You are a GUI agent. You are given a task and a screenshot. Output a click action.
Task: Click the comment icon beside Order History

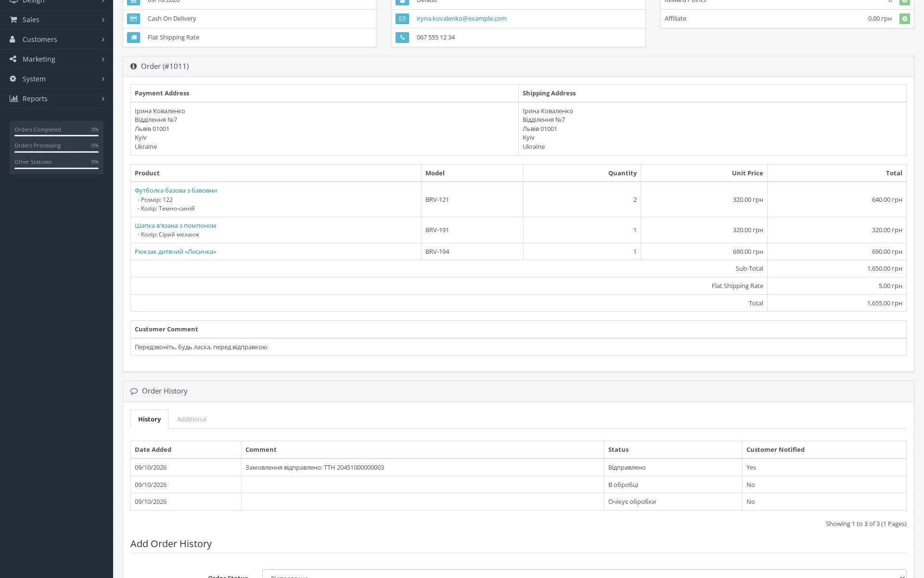click(x=134, y=391)
